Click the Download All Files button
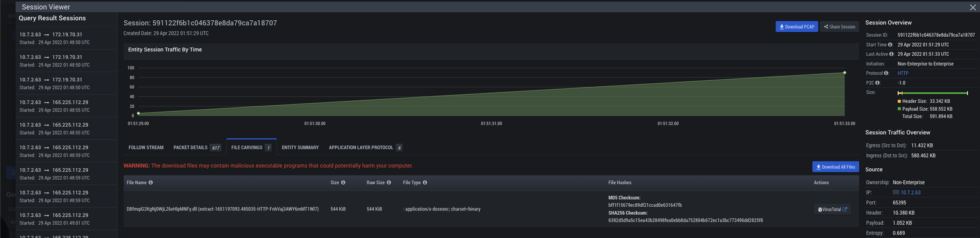Viewport: 980px width, 238px height. point(835,167)
